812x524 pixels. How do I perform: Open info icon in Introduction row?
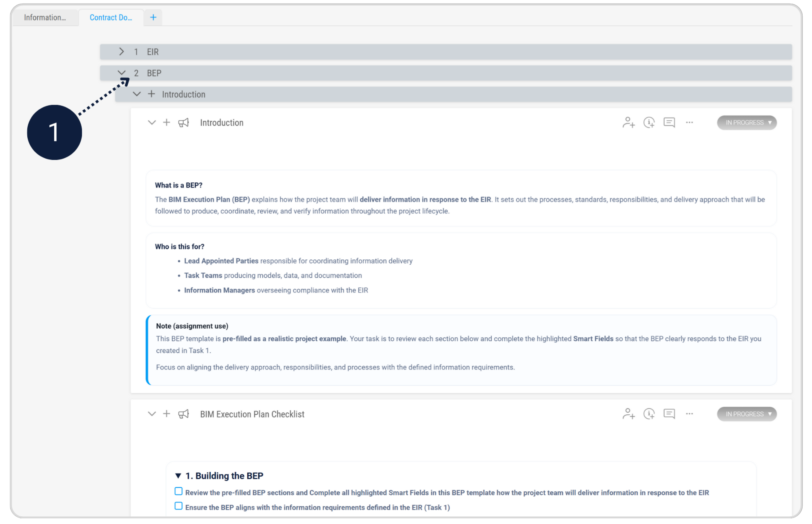(x=649, y=122)
